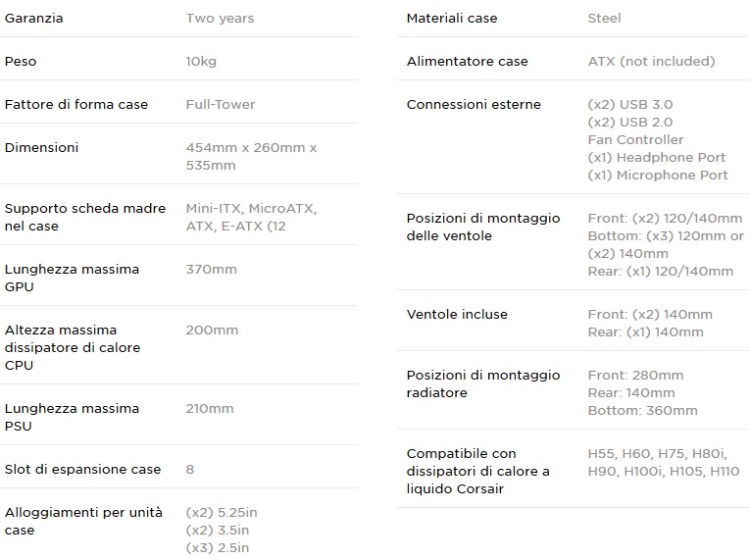This screenshot has width=750, height=560.
Task: Click the 'Bottom: 360mm' radiator value
Action: (642, 410)
